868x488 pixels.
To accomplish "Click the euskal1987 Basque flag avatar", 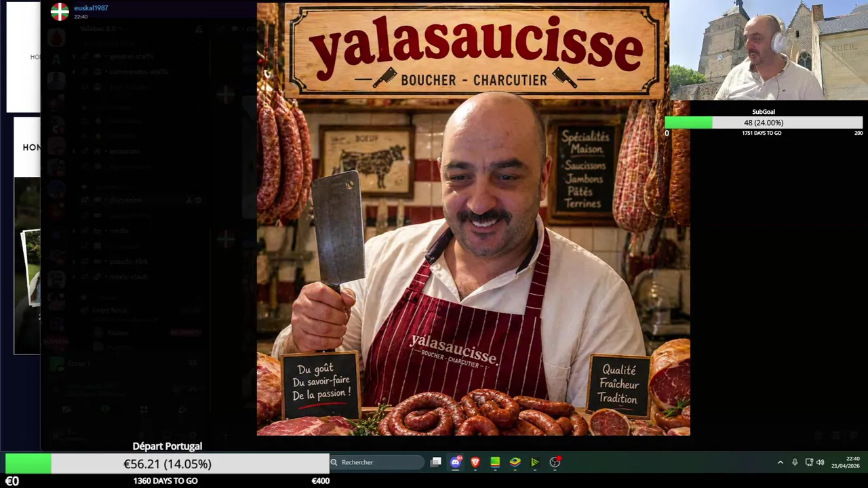I will [60, 12].
